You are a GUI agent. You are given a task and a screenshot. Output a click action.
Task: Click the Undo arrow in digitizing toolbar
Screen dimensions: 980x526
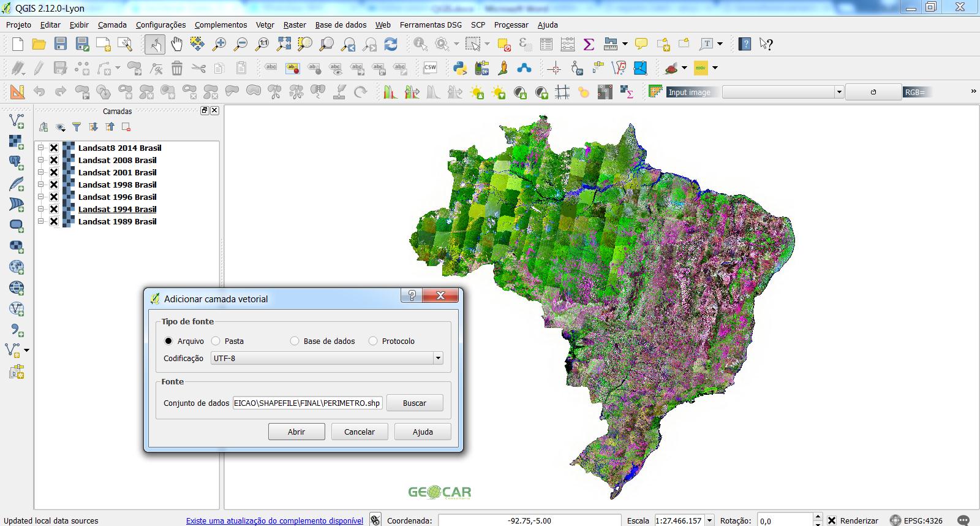coord(39,92)
